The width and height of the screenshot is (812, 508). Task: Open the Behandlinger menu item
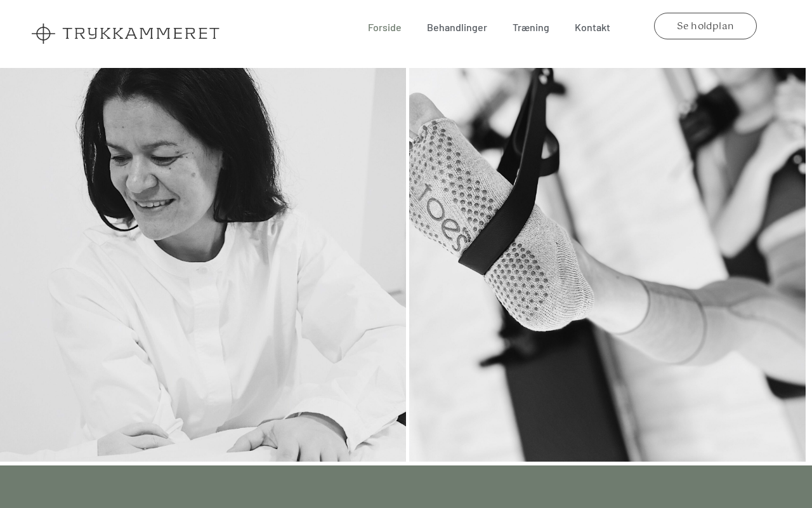457,27
